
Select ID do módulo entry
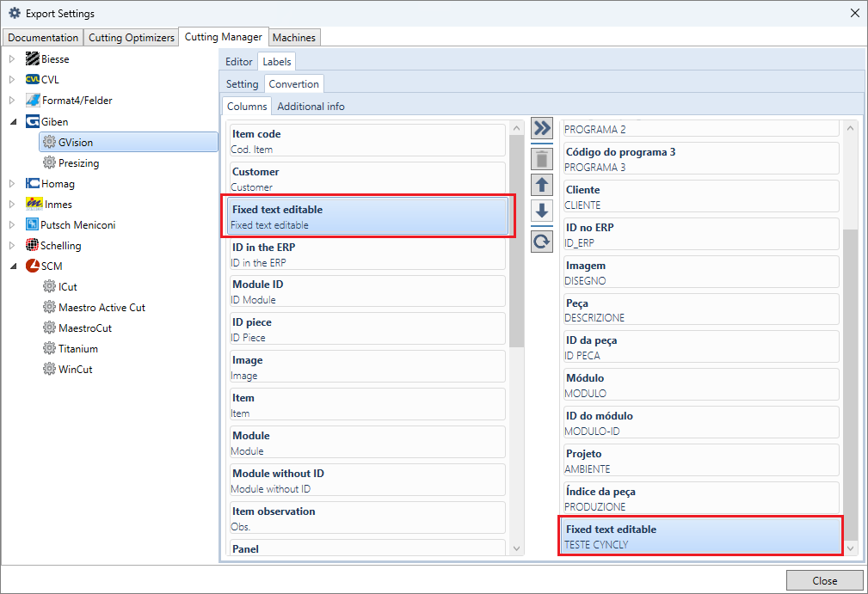[x=701, y=423]
